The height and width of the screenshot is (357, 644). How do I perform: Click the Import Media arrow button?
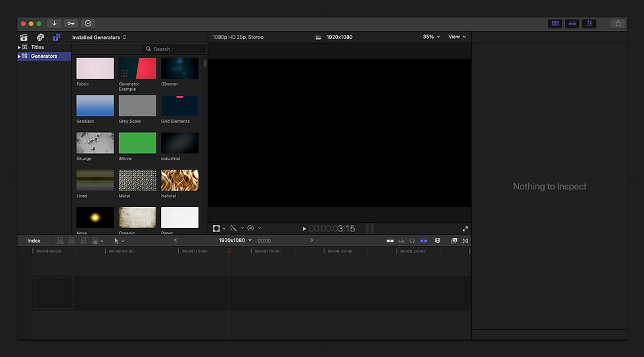click(x=54, y=24)
